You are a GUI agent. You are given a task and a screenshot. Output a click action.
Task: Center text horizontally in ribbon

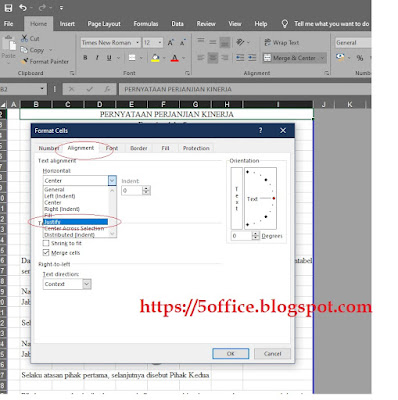(213, 58)
